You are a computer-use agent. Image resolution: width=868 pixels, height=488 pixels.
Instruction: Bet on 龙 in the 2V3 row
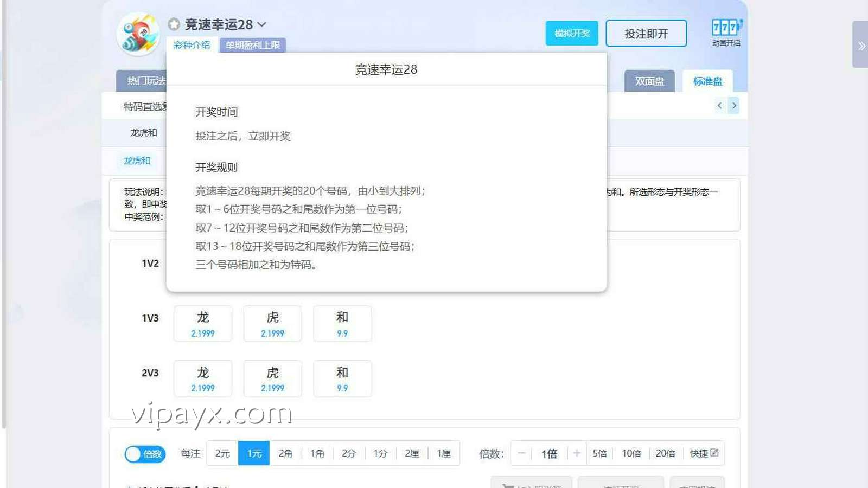point(203,378)
